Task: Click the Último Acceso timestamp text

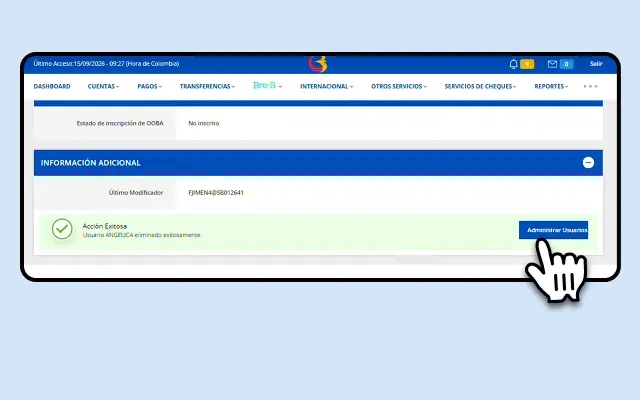Action: 106,64
